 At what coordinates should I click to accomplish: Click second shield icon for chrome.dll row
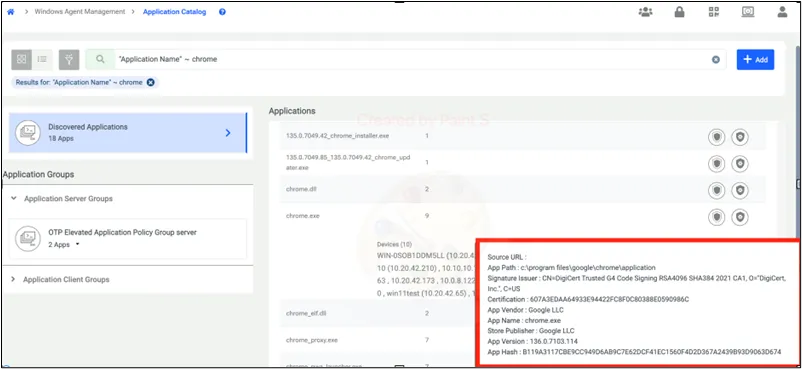click(x=740, y=190)
